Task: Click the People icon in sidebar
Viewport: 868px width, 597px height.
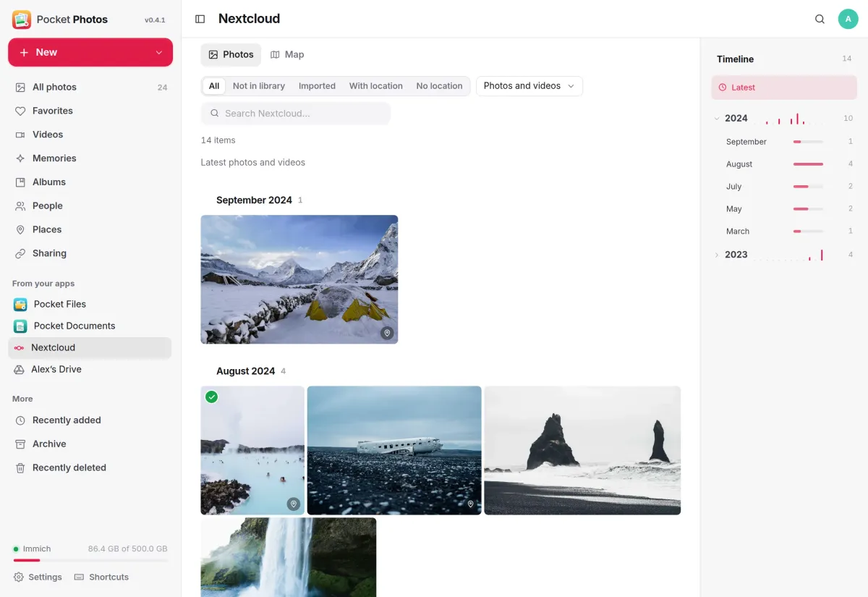Action: point(20,206)
